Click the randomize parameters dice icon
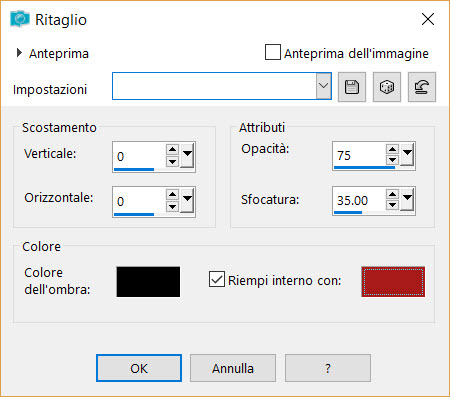Screen dimensions: 450x397 387,87
